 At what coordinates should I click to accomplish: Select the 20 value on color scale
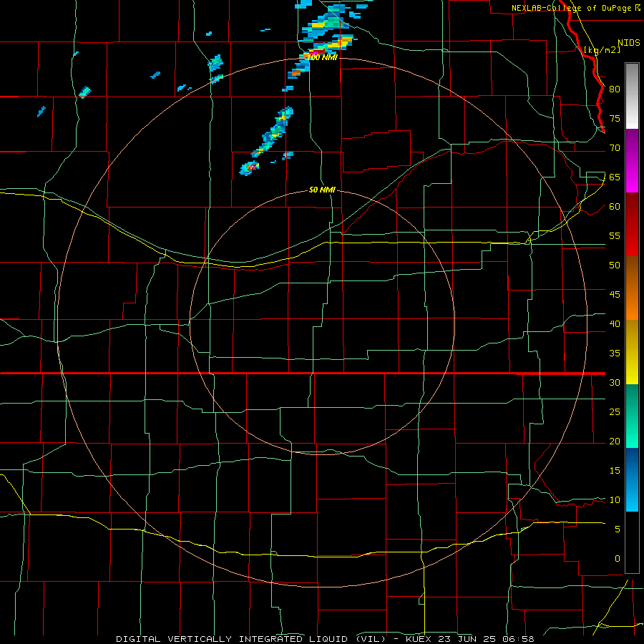click(x=615, y=441)
